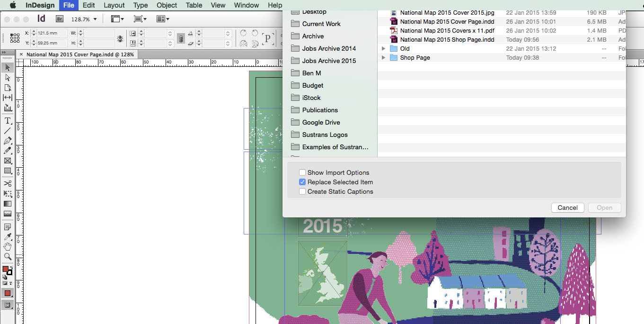Image resolution: width=644 pixels, height=324 pixels.
Task: Select the Type tool
Action: click(8, 121)
